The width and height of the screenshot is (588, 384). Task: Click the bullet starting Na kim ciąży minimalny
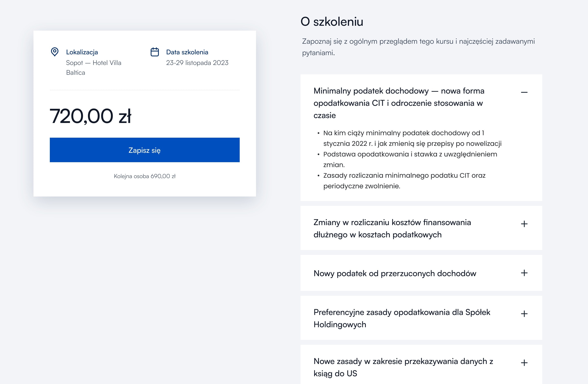[412, 138]
